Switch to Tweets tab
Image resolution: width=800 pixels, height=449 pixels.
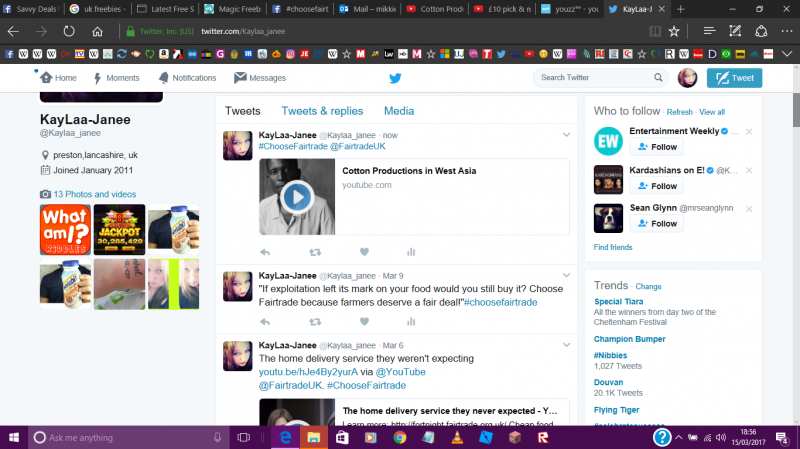pyautogui.click(x=242, y=111)
